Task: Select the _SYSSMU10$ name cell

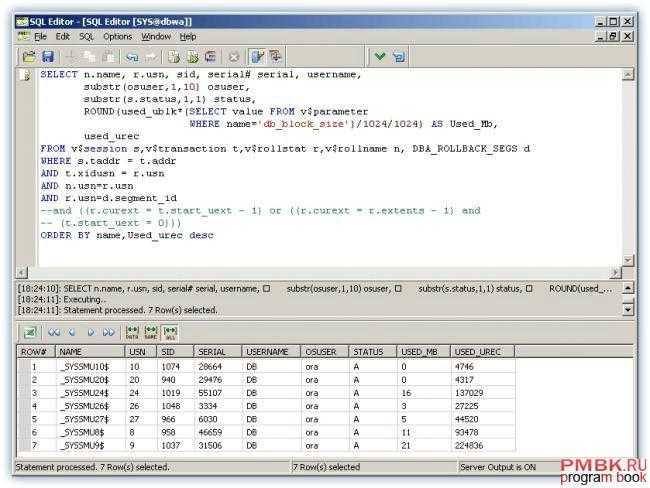Action: pyautogui.click(x=90, y=367)
